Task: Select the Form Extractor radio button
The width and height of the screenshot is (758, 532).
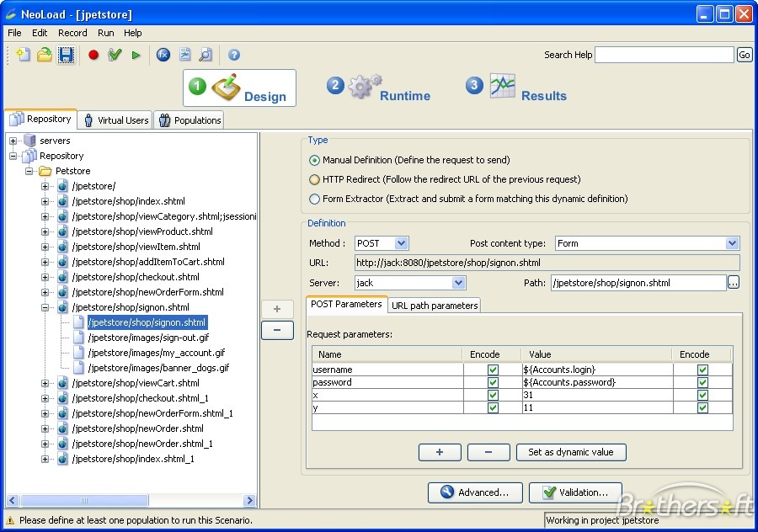Action: [x=314, y=199]
